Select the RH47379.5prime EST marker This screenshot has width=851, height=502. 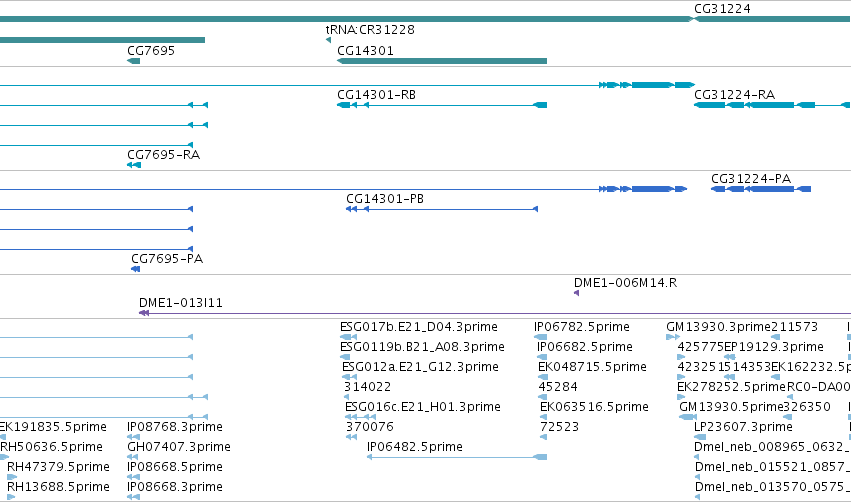point(11,477)
